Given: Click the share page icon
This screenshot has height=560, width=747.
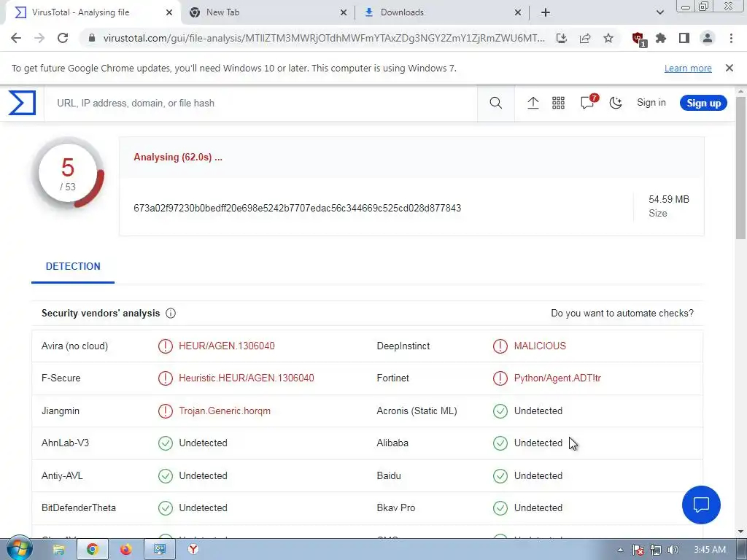Looking at the screenshot, I should (x=585, y=38).
